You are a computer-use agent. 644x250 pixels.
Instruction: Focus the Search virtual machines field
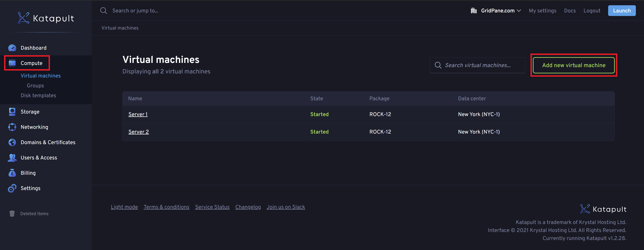(477, 65)
